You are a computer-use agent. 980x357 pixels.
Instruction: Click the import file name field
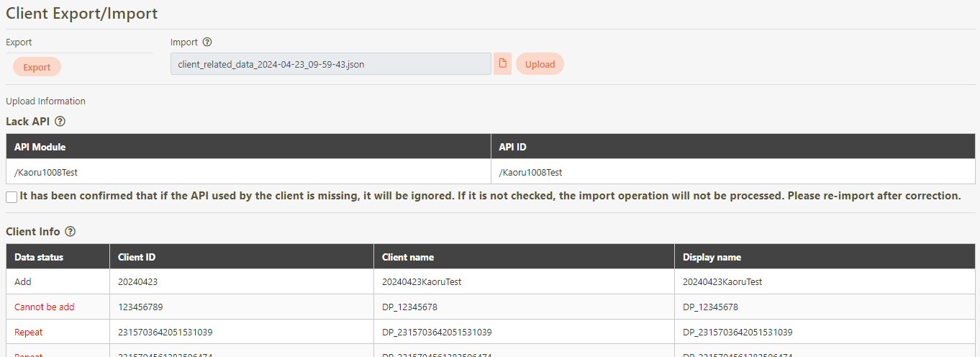pos(331,64)
